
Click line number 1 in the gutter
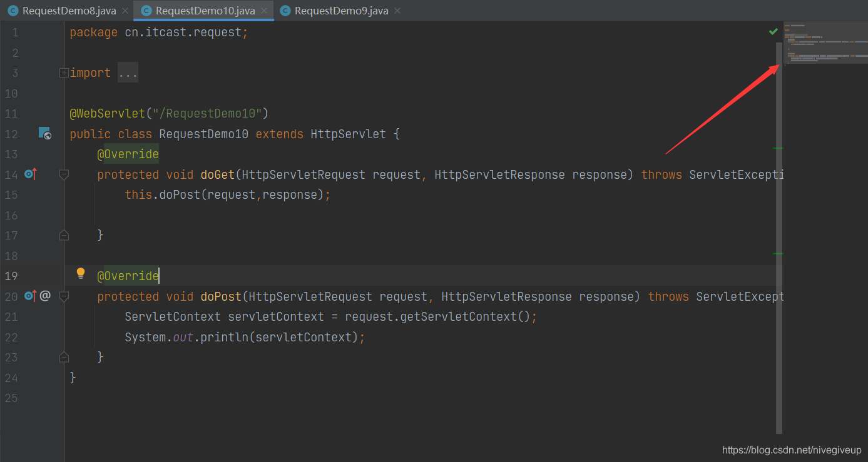coord(15,33)
